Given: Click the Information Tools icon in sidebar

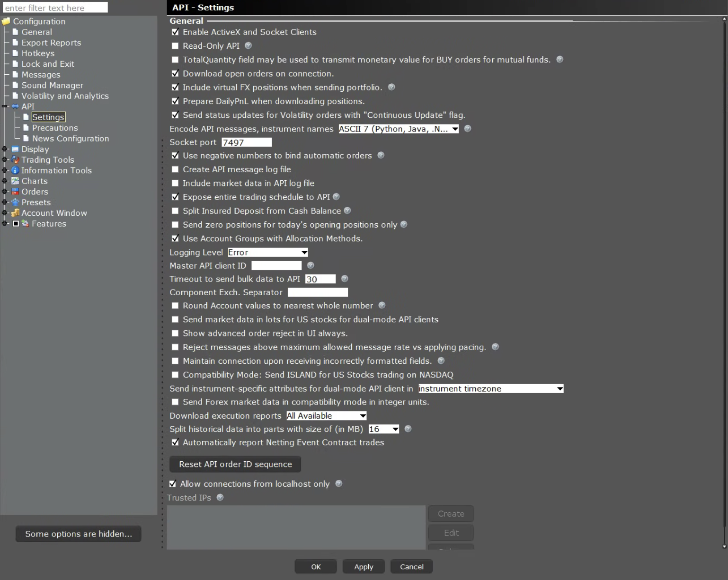Looking at the screenshot, I should click(x=15, y=170).
